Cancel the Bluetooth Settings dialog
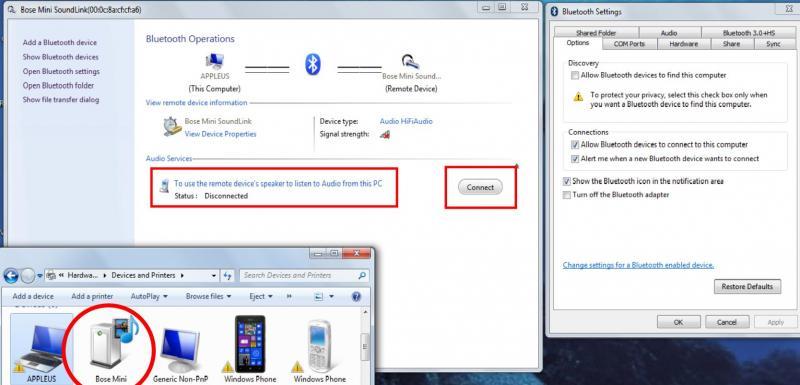800x385 pixels. tap(727, 322)
